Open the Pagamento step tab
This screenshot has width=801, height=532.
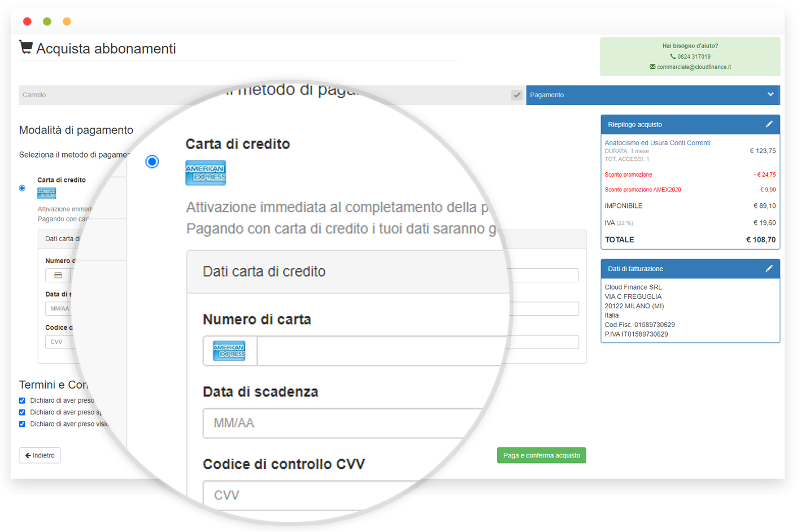[653, 95]
